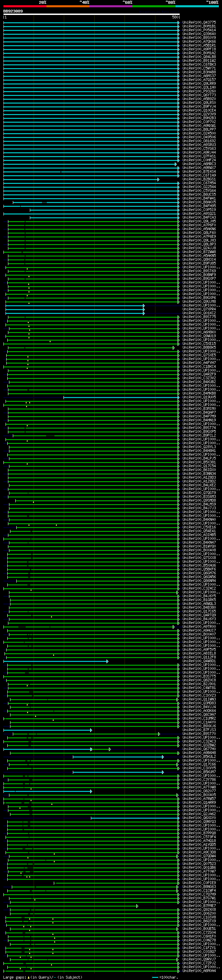This screenshot has width=222, height=980.
Task: Click the purple ~60% identity color bar
Action: click(111, 6)
